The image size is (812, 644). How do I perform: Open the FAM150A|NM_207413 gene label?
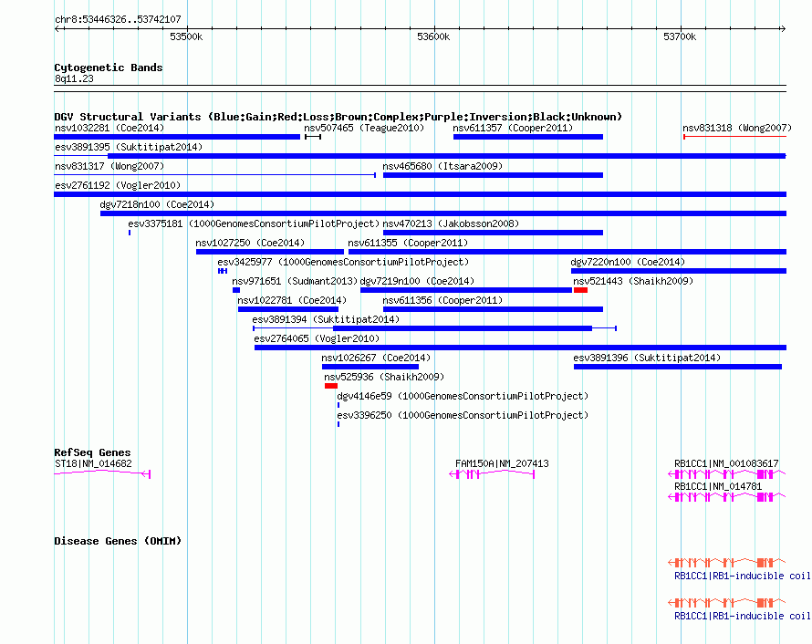(x=502, y=464)
